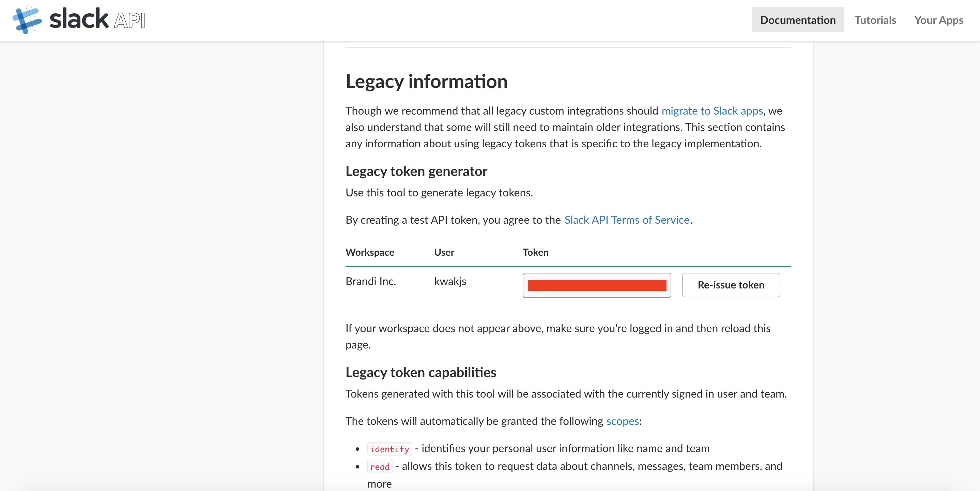Open the Tutorials tab
980x491 pixels.
coord(875,20)
